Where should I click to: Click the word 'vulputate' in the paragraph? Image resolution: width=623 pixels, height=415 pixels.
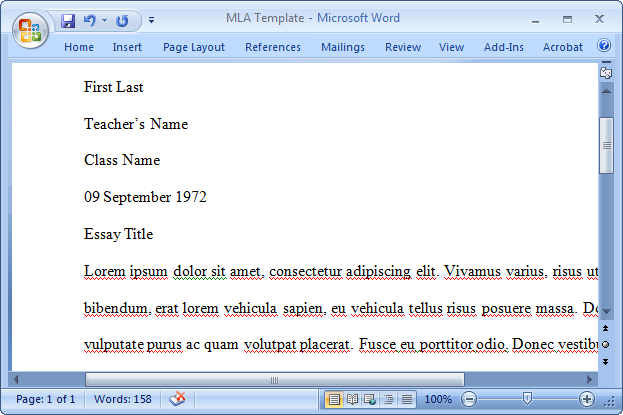[x=114, y=344]
